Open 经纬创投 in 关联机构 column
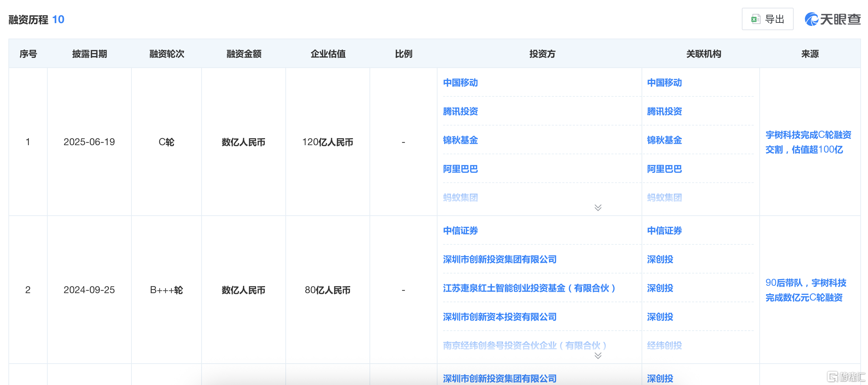Image resolution: width=868 pixels, height=385 pixels. [664, 346]
